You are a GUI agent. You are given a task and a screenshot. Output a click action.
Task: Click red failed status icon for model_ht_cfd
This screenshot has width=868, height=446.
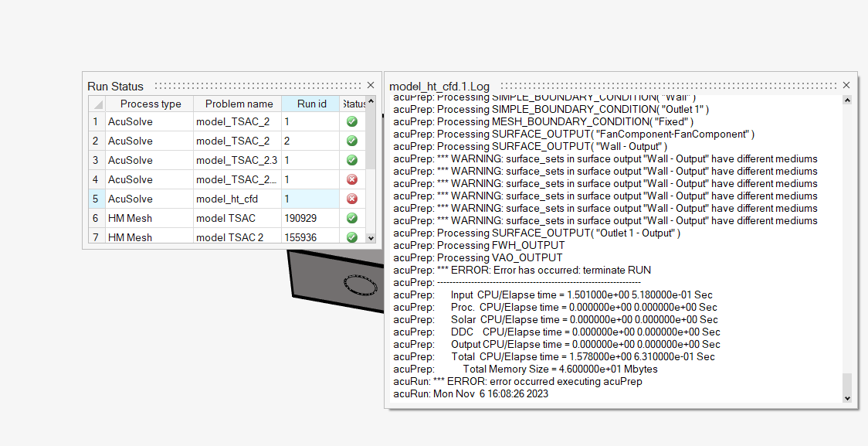tap(352, 199)
